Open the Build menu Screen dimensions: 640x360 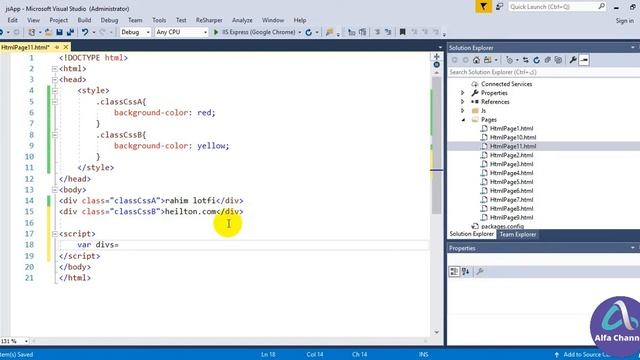click(x=84, y=20)
